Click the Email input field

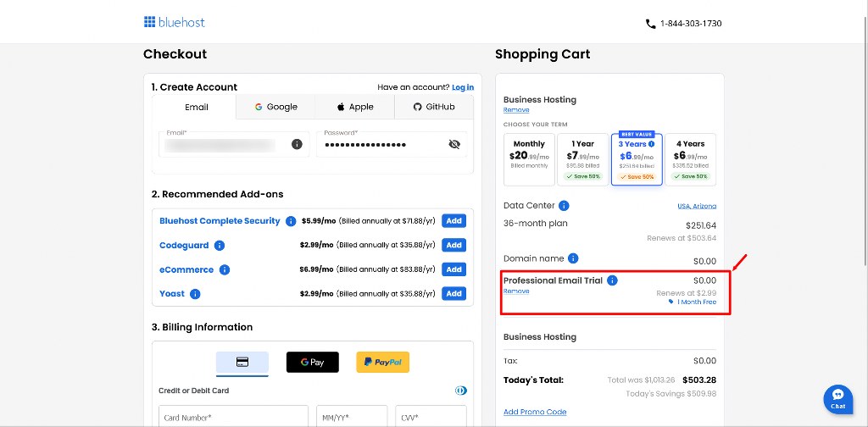(234, 144)
